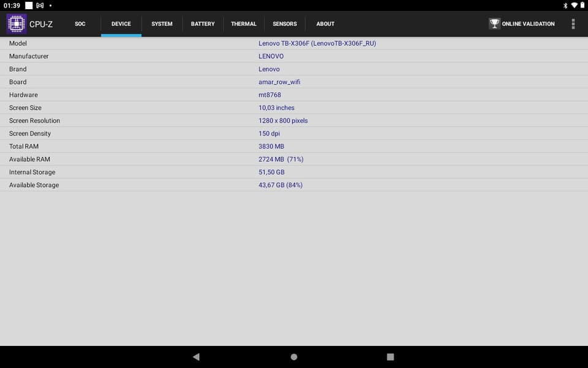The width and height of the screenshot is (588, 368).
Task: Click the Hardware label
Action: (x=23, y=94)
